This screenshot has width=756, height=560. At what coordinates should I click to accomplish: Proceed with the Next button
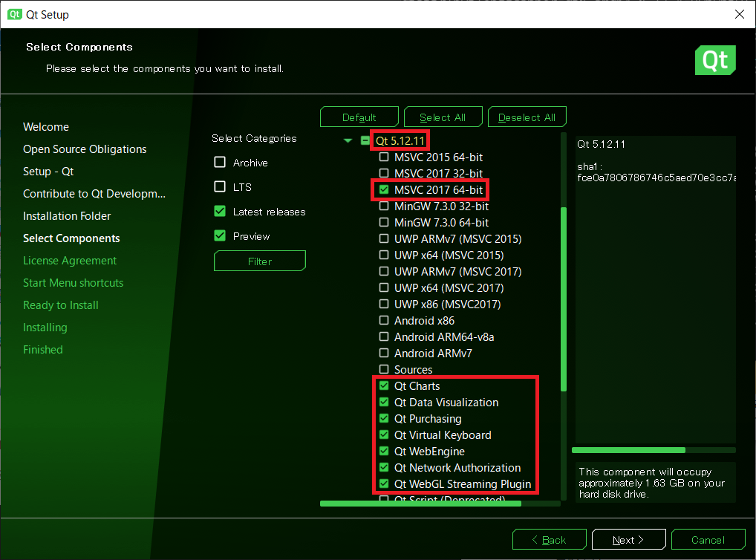(629, 540)
